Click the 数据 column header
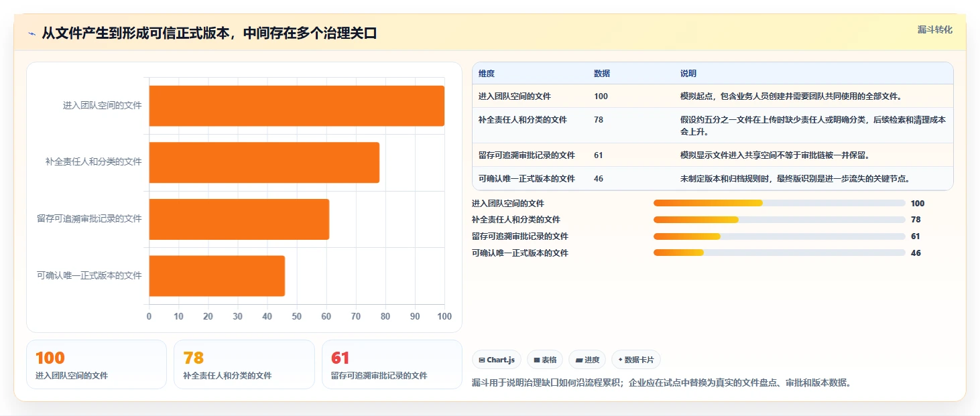 (602, 74)
